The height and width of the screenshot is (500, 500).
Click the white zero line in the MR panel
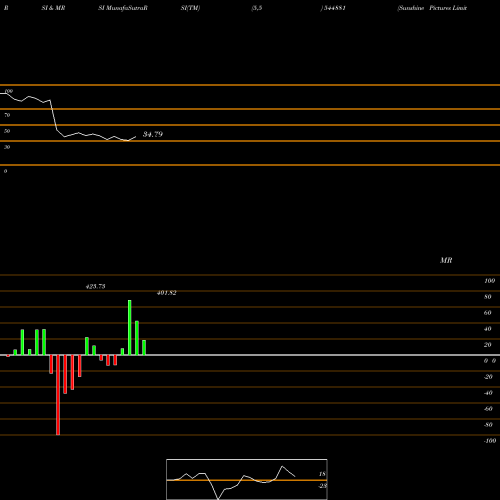coord(250,355)
